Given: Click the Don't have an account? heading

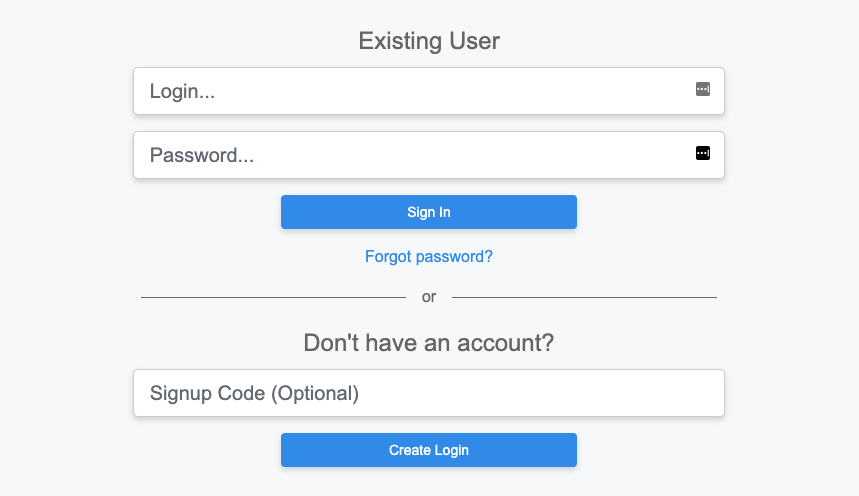Looking at the screenshot, I should pos(429,343).
